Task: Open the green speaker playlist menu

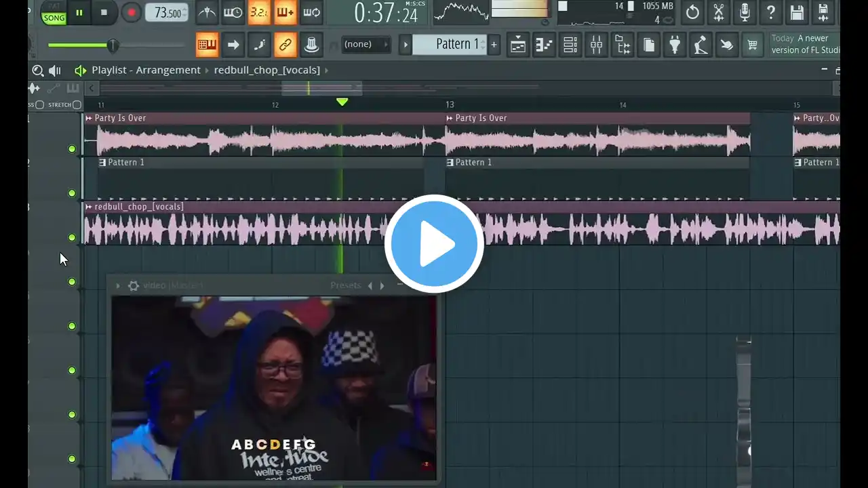Action: pyautogui.click(x=81, y=70)
